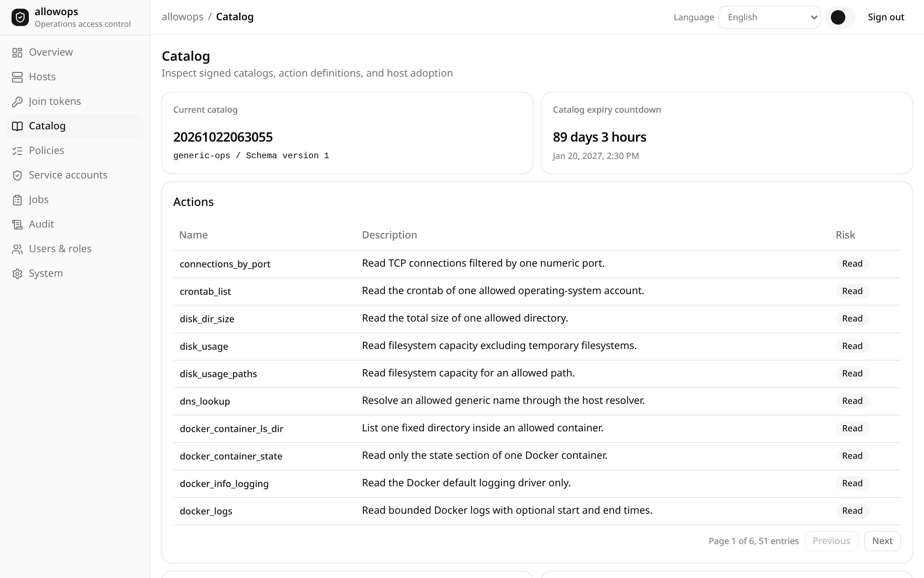Select the connections_by_port action name
Screen dimensions: 924x578
(225, 264)
